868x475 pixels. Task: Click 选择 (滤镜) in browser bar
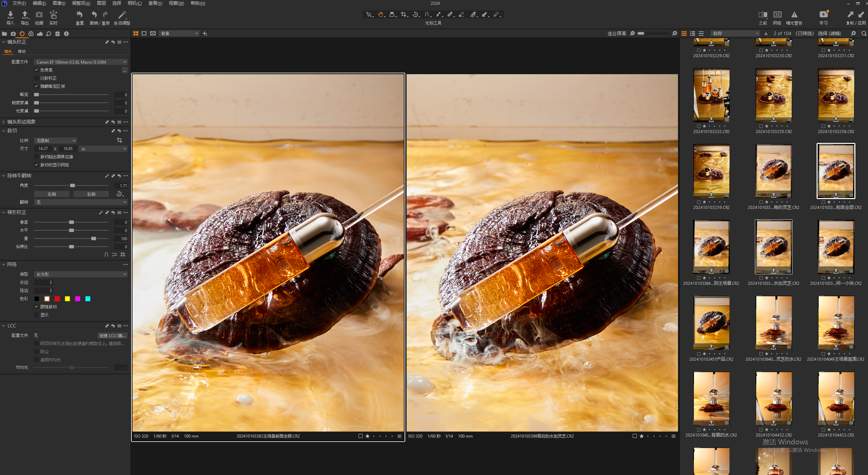(x=829, y=33)
